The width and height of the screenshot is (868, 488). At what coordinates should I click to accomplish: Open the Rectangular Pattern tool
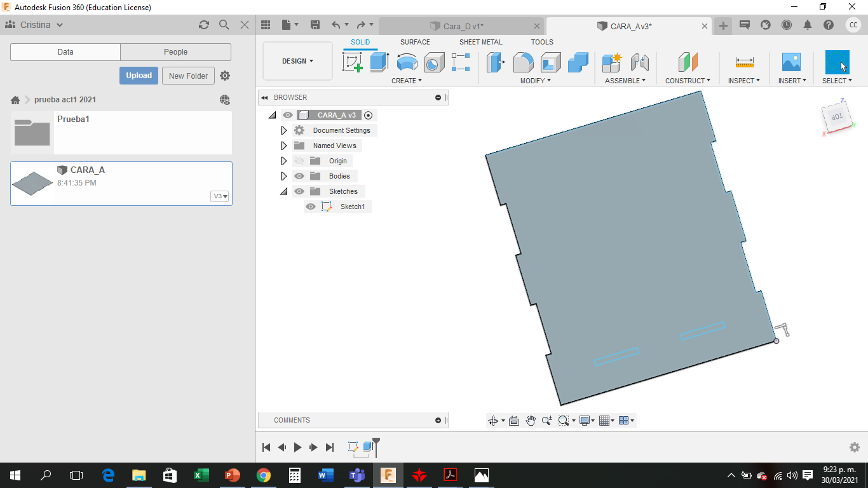point(461,62)
